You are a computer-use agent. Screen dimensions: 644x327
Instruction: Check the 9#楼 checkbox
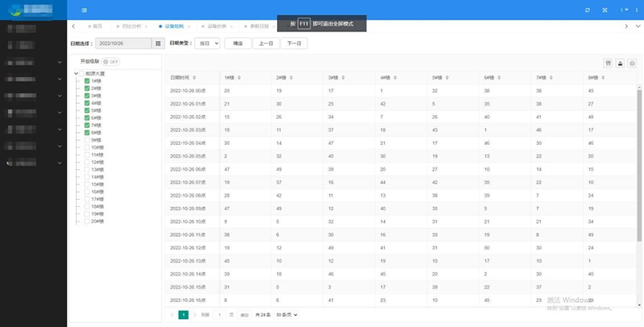pyautogui.click(x=87, y=140)
